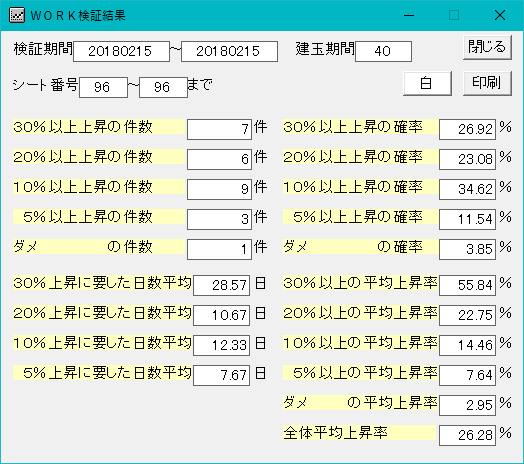Click the 20%以上上昇の件数 value 6
Image resolution: width=524 pixels, height=464 pixels.
click(x=219, y=159)
